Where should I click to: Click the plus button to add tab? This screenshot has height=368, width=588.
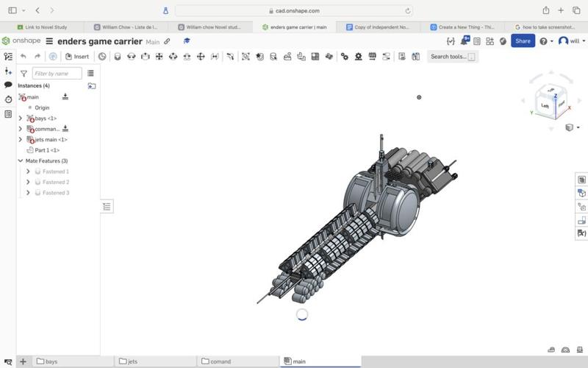point(23,361)
